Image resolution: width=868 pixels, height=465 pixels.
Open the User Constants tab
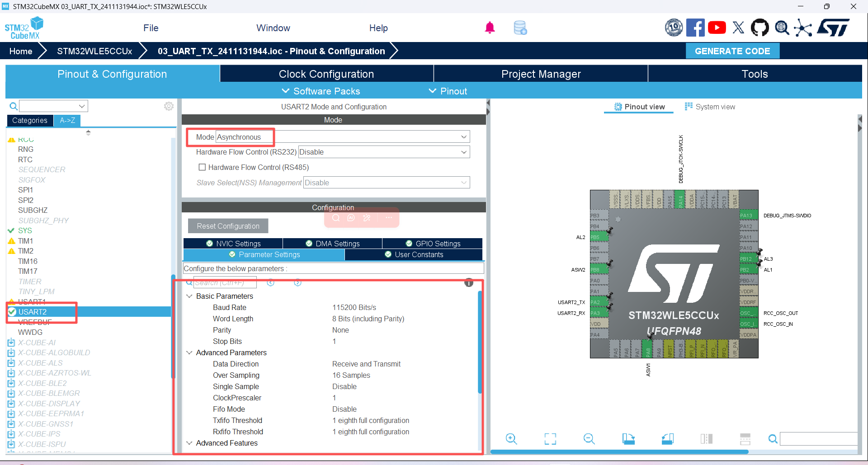(x=414, y=255)
